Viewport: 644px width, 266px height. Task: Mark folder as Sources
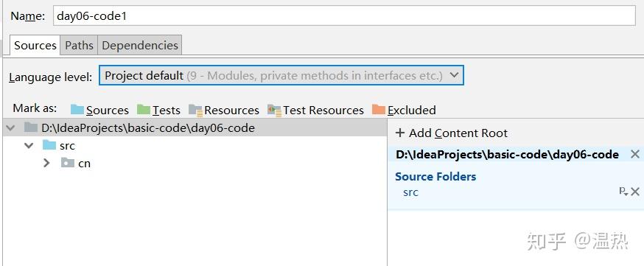(99, 110)
